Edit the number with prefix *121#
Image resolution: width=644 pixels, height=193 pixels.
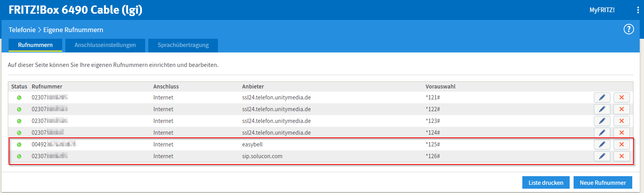click(x=602, y=97)
